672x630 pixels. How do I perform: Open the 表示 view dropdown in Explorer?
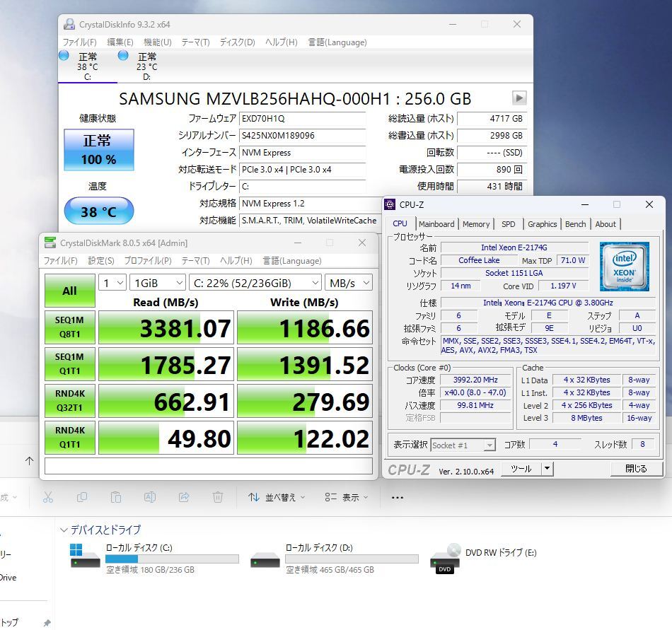tap(347, 497)
